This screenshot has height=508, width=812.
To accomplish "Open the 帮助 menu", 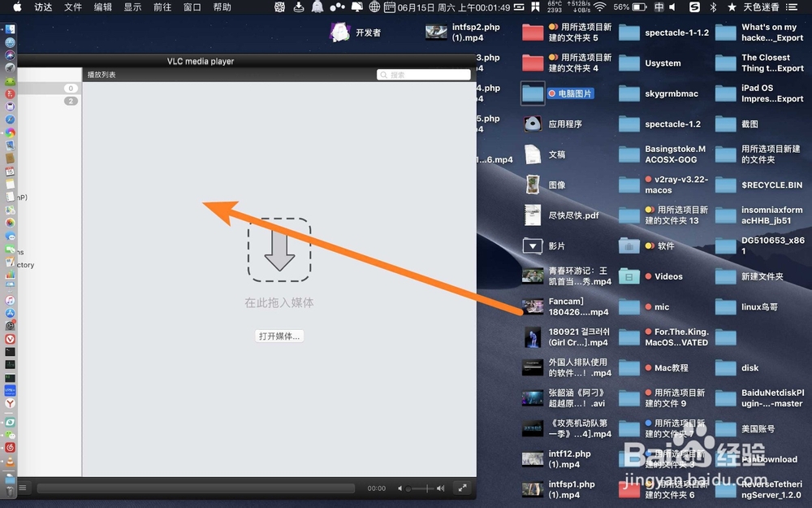I will [x=222, y=7].
